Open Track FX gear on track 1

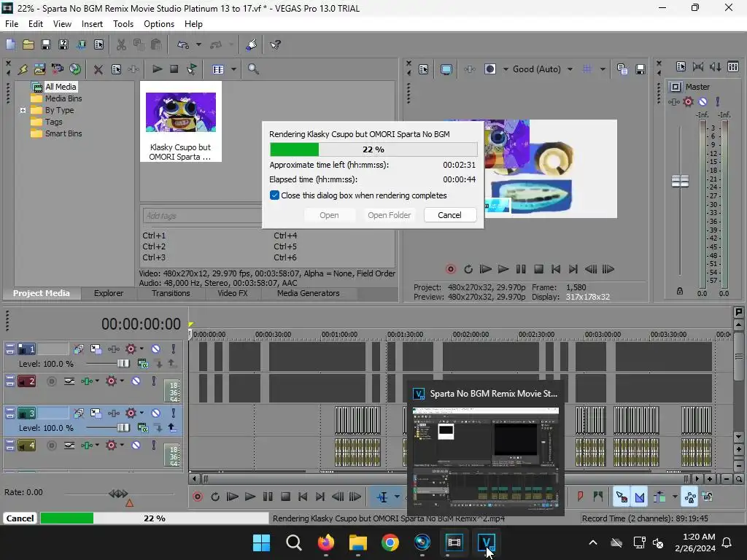pos(130,349)
